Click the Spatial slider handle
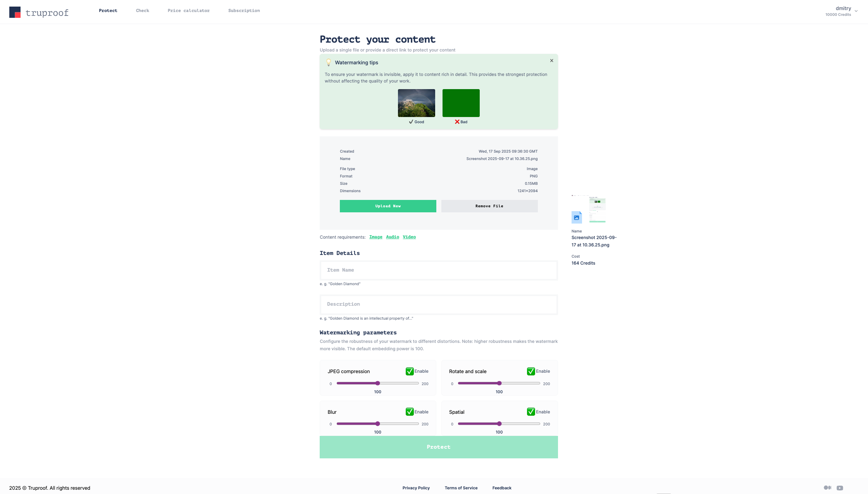The image size is (868, 494). pos(499,424)
